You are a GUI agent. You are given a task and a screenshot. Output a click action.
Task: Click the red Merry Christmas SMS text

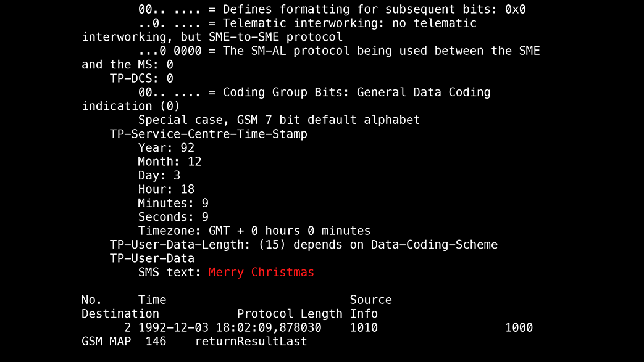pyautogui.click(x=261, y=272)
